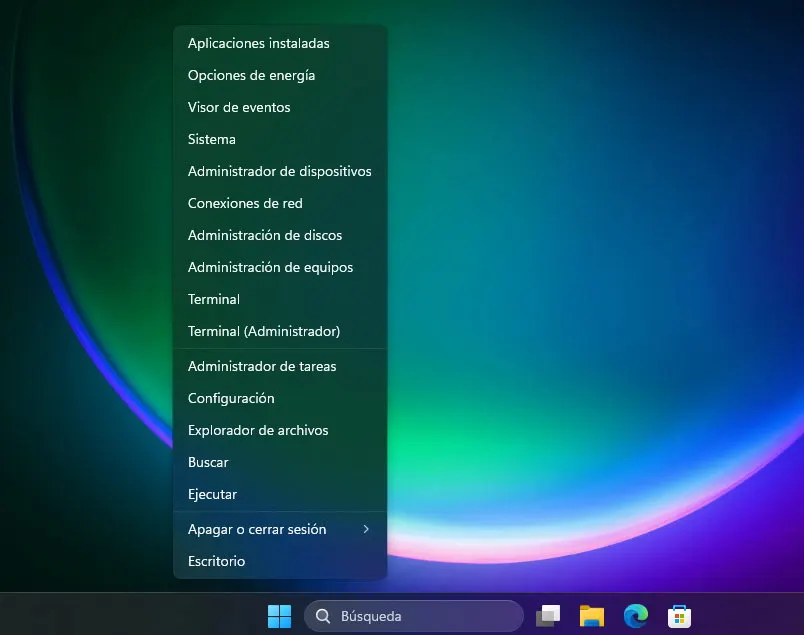The image size is (804, 635).
Task: Select Conexiones de red
Action: point(280,203)
